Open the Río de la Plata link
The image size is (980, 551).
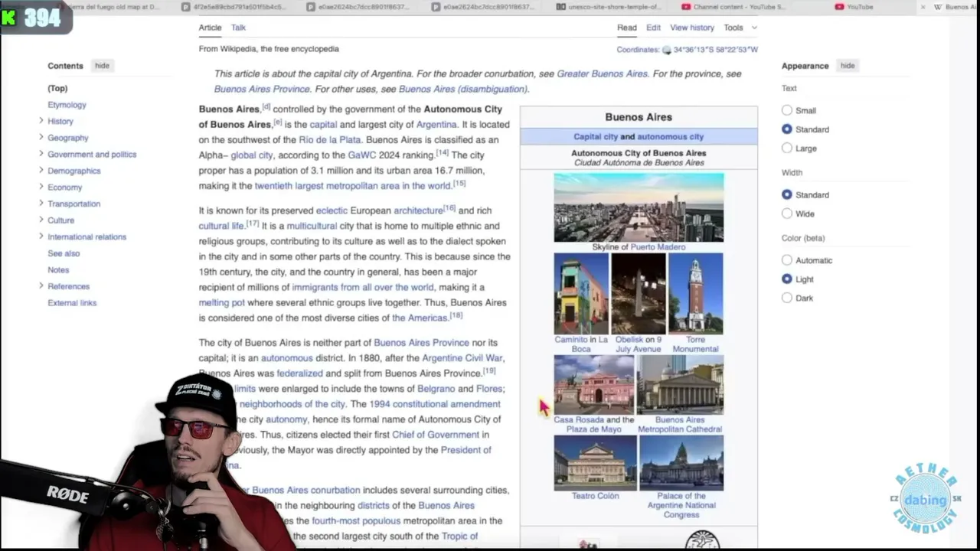pos(330,140)
